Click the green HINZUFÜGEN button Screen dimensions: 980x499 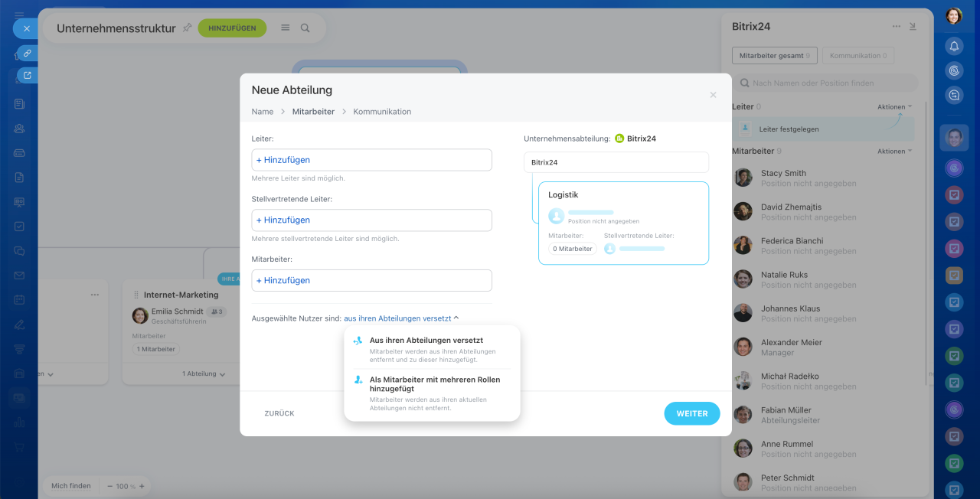[x=232, y=28]
